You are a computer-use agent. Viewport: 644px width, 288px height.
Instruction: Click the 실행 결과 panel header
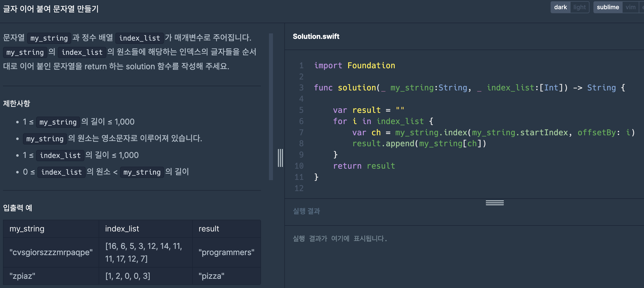[x=306, y=211]
